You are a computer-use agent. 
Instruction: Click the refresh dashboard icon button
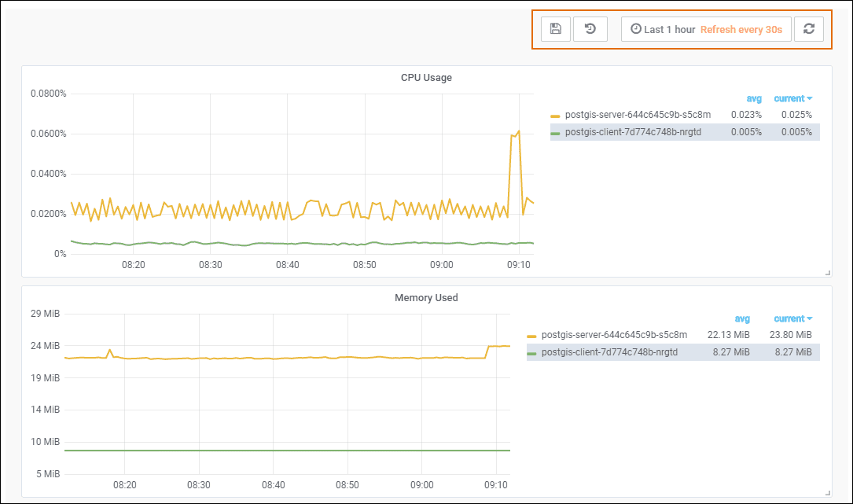point(808,29)
